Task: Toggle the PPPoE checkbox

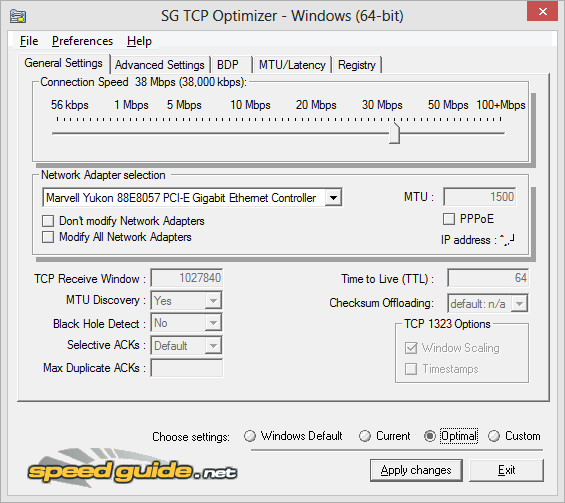Action: pyautogui.click(x=449, y=219)
